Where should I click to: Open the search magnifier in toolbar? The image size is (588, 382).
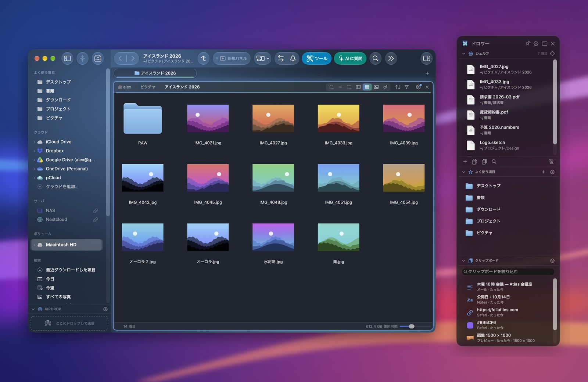tap(376, 58)
